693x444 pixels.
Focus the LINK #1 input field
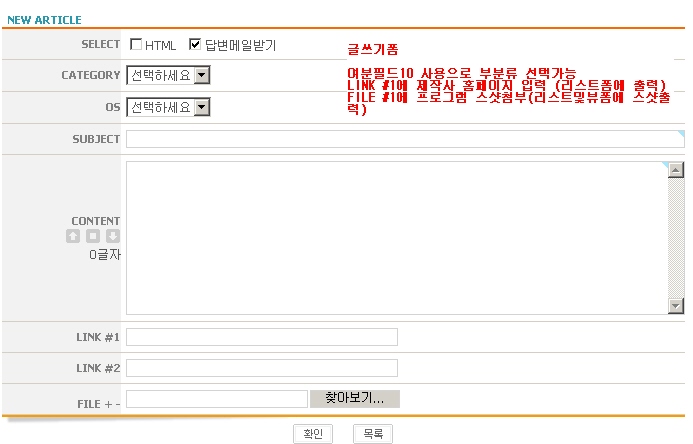coord(262,337)
